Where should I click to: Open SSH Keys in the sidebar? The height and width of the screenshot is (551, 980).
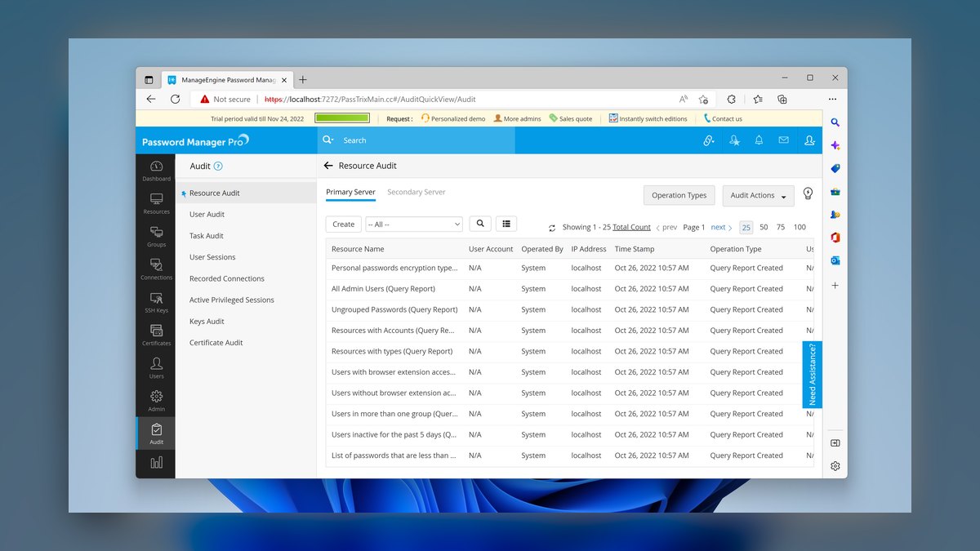click(156, 302)
